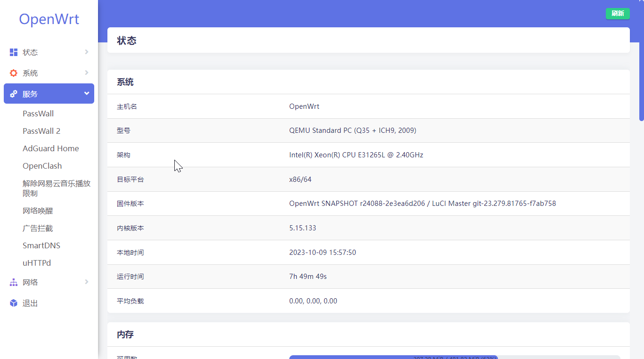Select the 主机名 value OpenWrt
The image size is (644, 359).
pos(304,106)
